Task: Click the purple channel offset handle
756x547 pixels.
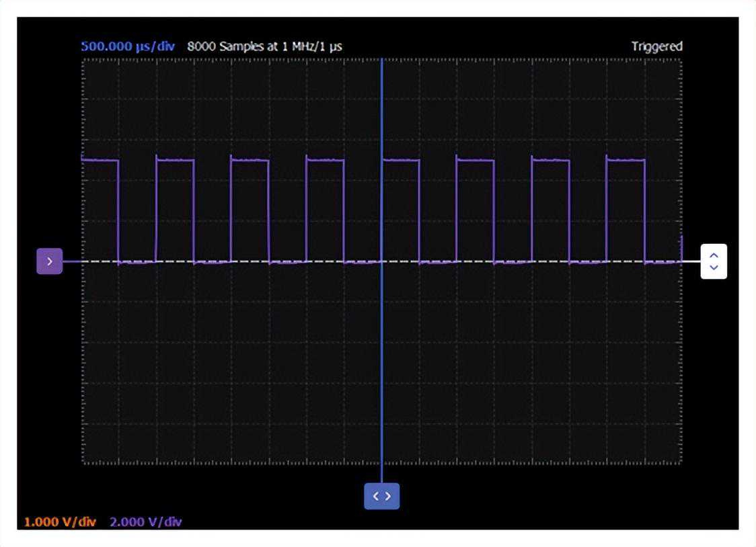Action: 49,261
